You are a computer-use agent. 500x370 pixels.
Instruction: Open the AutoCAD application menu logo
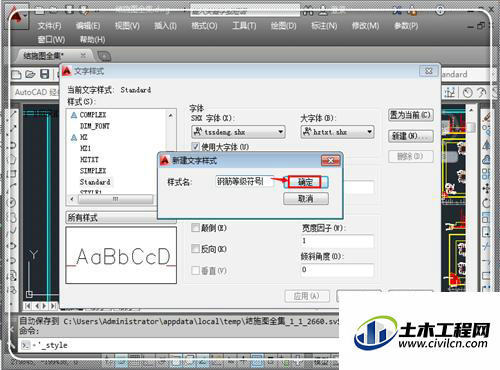[16, 17]
